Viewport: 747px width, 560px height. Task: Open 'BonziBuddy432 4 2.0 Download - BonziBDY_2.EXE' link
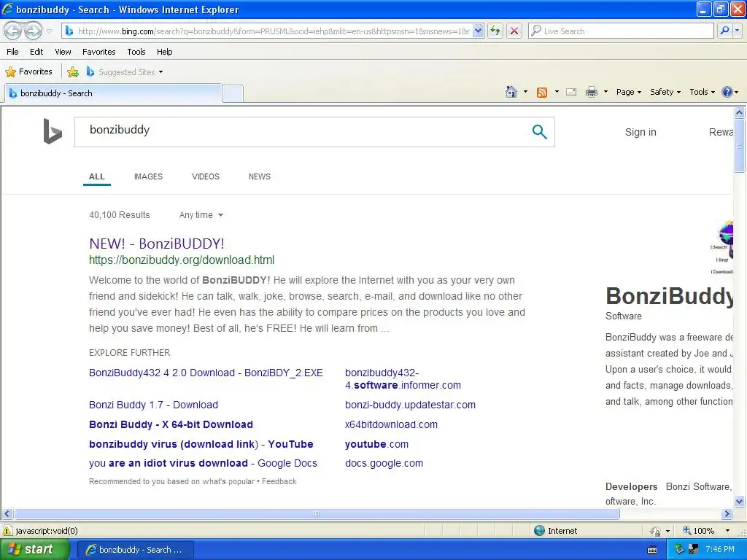206,373
